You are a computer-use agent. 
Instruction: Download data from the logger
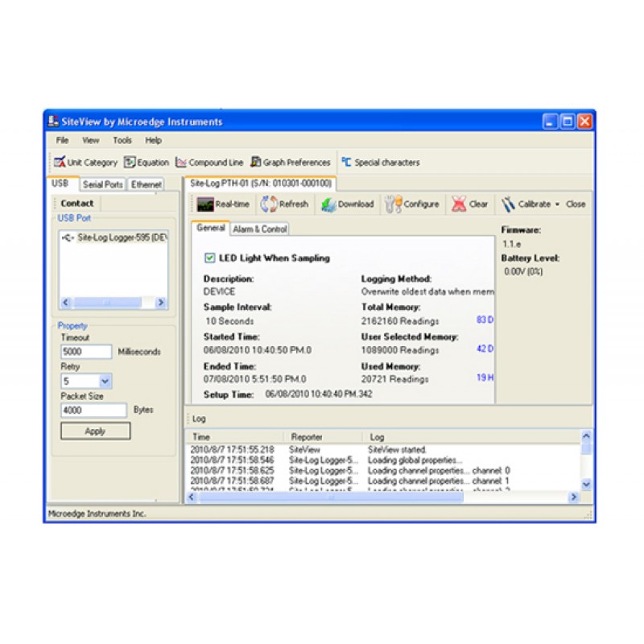346,204
